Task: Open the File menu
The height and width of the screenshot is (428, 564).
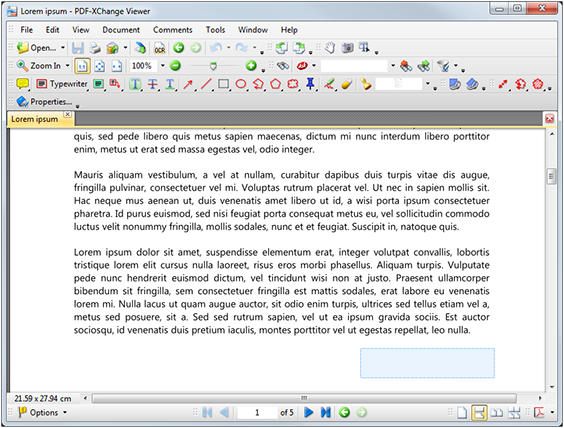Action: tap(27, 30)
